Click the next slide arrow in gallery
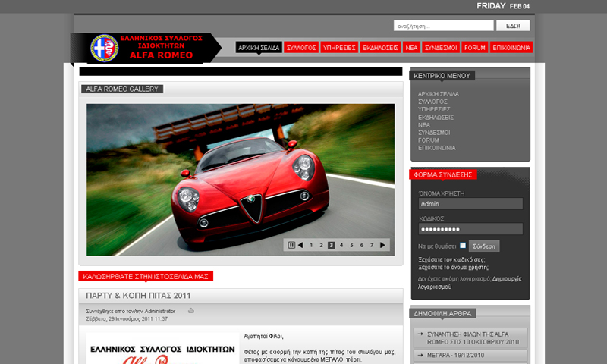The height and width of the screenshot is (364, 607). click(x=383, y=245)
